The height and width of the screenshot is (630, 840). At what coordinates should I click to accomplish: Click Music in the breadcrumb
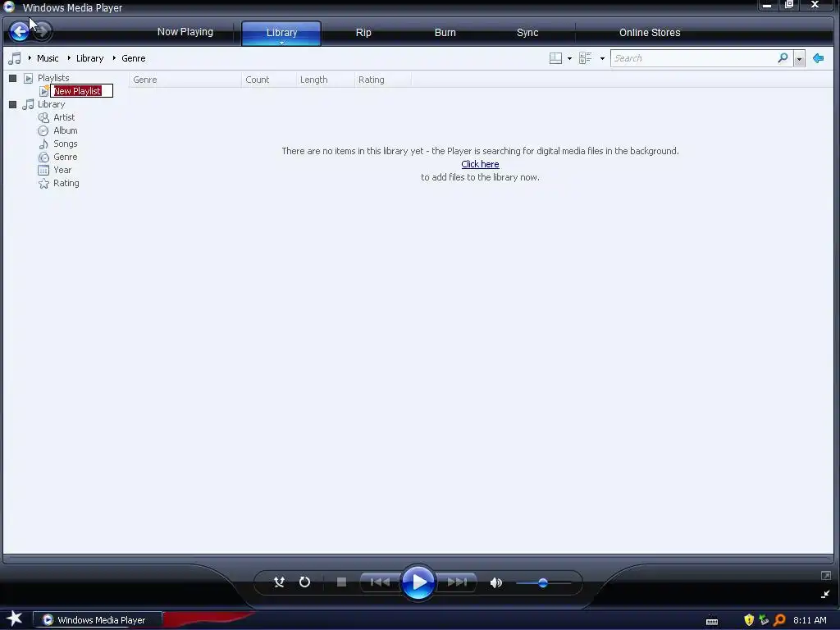click(48, 58)
